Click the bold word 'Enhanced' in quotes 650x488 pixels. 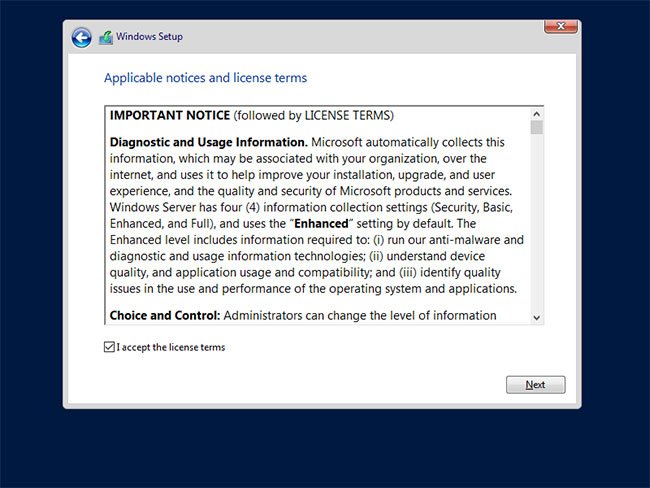click(321, 223)
